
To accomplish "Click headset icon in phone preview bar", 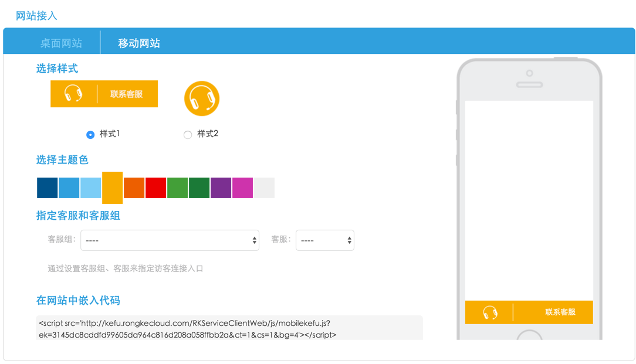I will pyautogui.click(x=490, y=312).
